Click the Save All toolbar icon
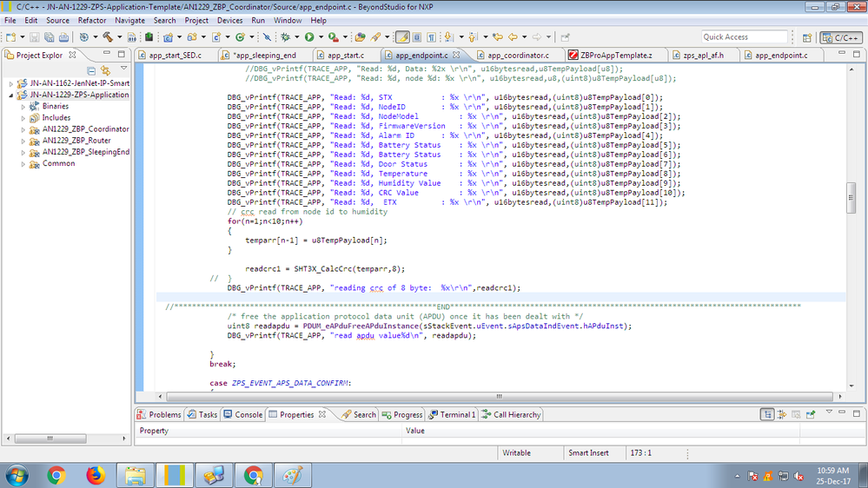Screen dimensions: 868x488 [x=50, y=37]
